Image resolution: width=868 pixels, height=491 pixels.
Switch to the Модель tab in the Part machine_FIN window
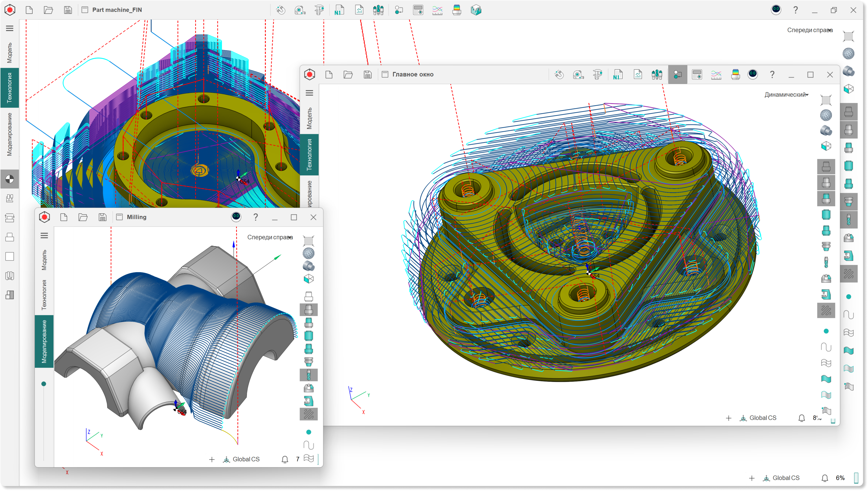(9, 53)
